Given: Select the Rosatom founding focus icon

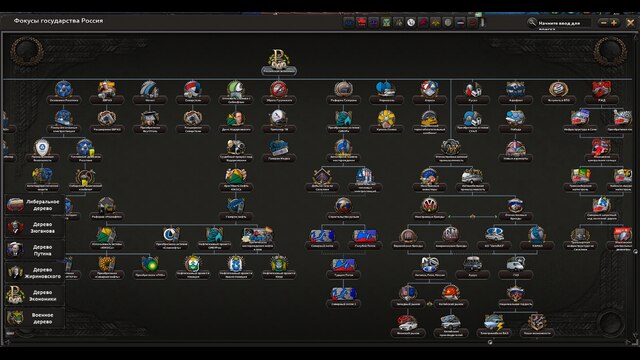Looking at the screenshot, I should point(64,89).
